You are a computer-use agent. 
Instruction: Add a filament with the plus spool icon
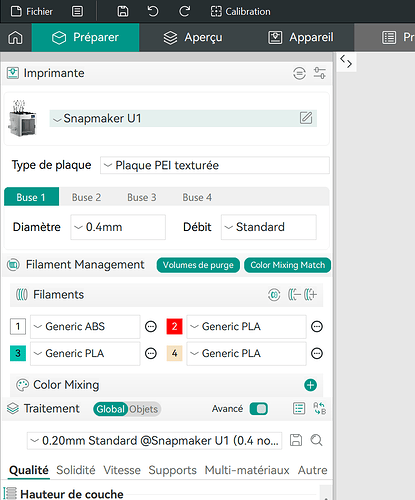point(310,295)
